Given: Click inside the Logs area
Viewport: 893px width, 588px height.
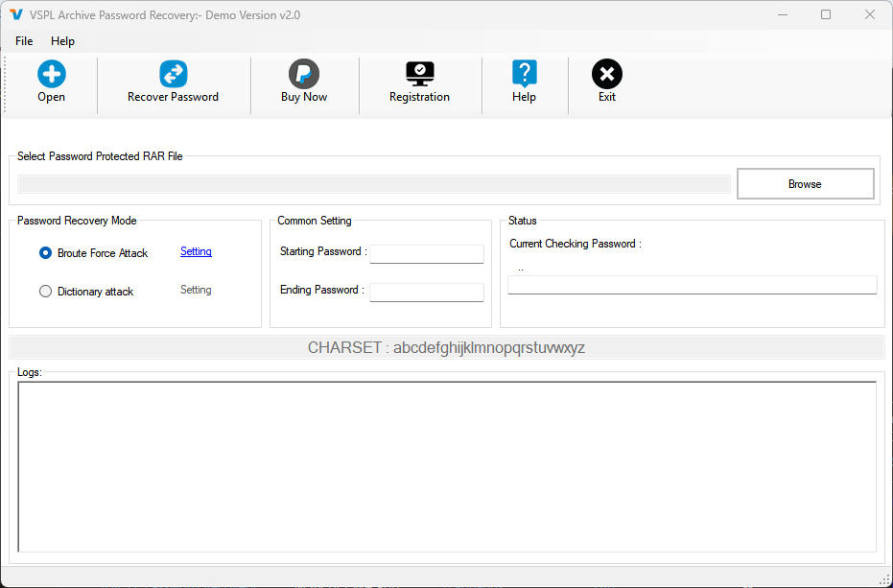Looking at the screenshot, I should pos(446,460).
